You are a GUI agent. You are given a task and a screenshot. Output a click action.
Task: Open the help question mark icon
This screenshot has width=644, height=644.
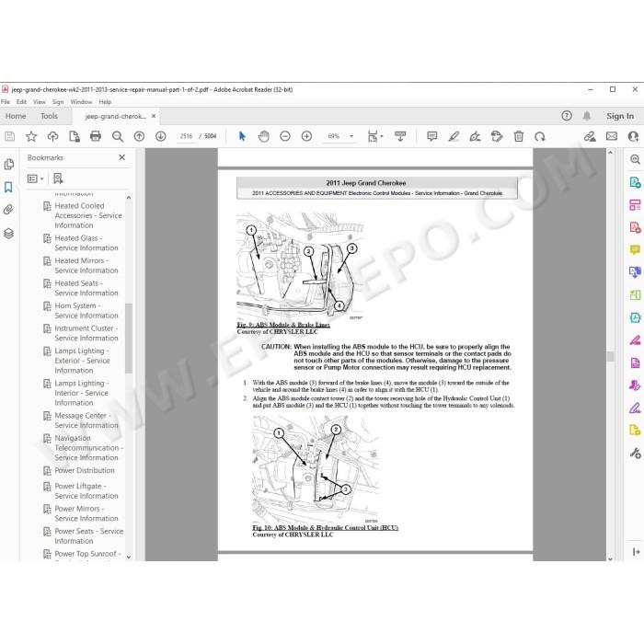click(x=567, y=116)
